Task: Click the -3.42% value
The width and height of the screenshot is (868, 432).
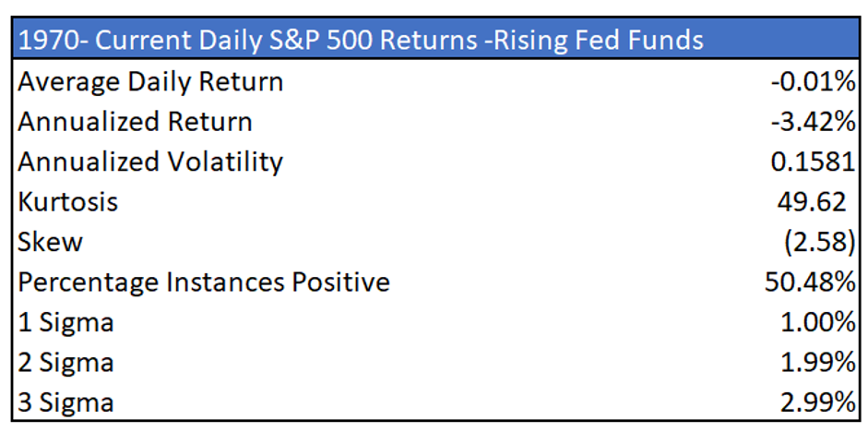Action: pos(814,122)
